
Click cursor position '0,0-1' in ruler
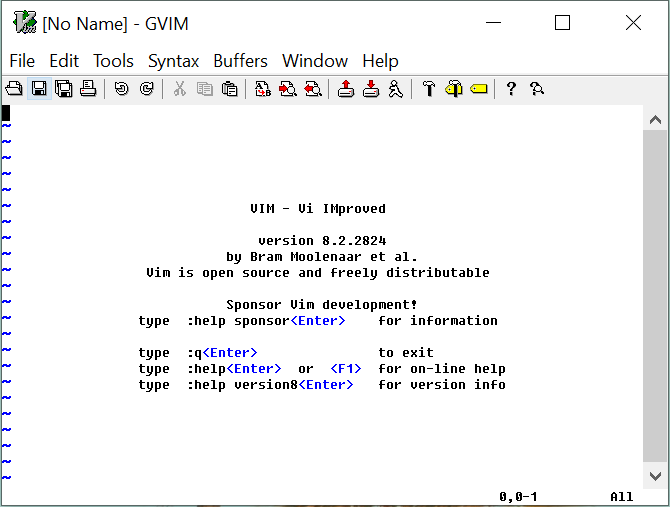518,497
